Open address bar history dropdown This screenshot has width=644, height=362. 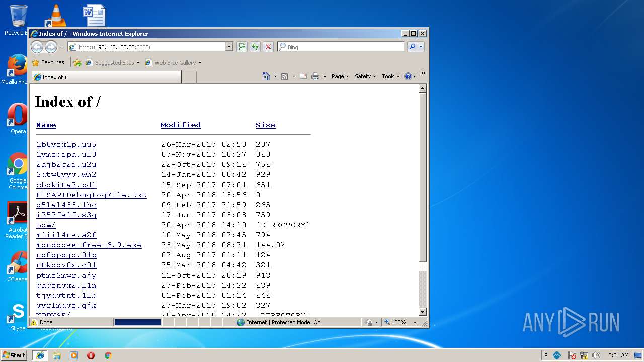click(229, 47)
